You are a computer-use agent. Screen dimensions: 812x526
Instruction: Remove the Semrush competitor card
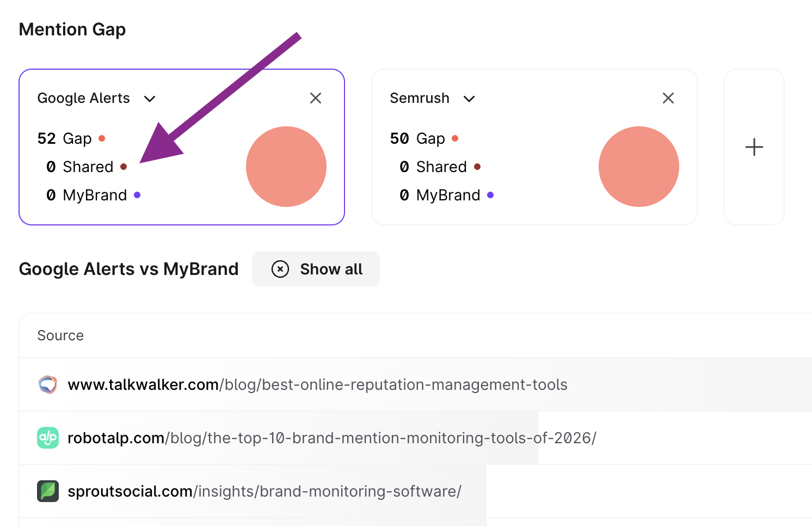668,98
